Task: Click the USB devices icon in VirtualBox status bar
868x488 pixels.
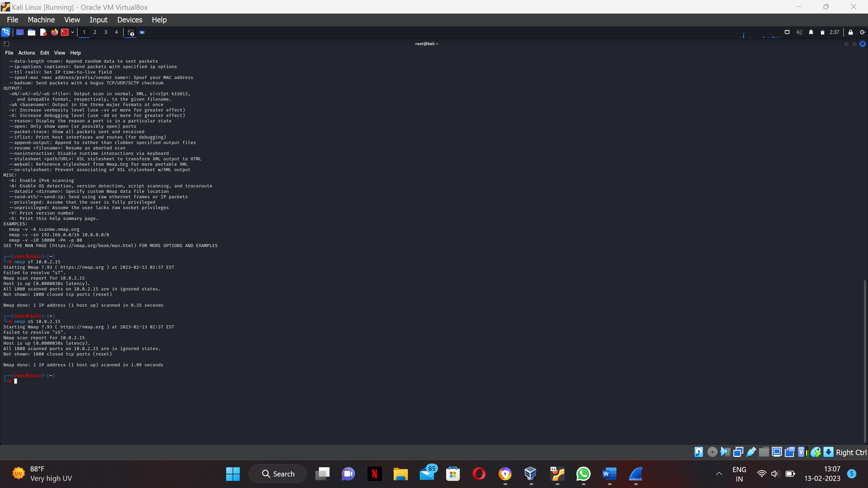Action: point(750,452)
